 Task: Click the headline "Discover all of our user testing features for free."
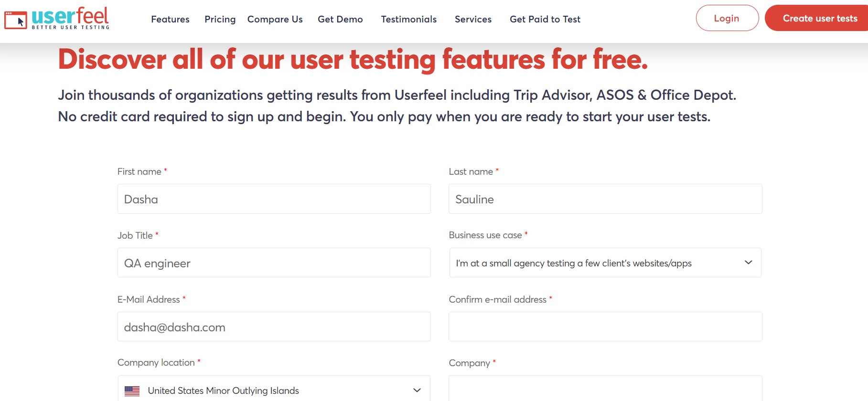coord(353,60)
